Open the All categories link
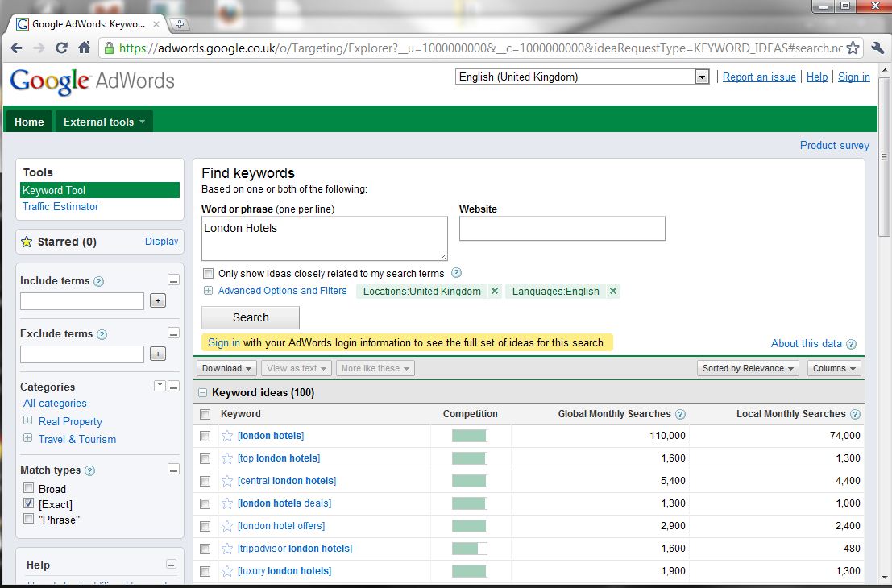Viewport: 892px width, 588px height. click(55, 404)
